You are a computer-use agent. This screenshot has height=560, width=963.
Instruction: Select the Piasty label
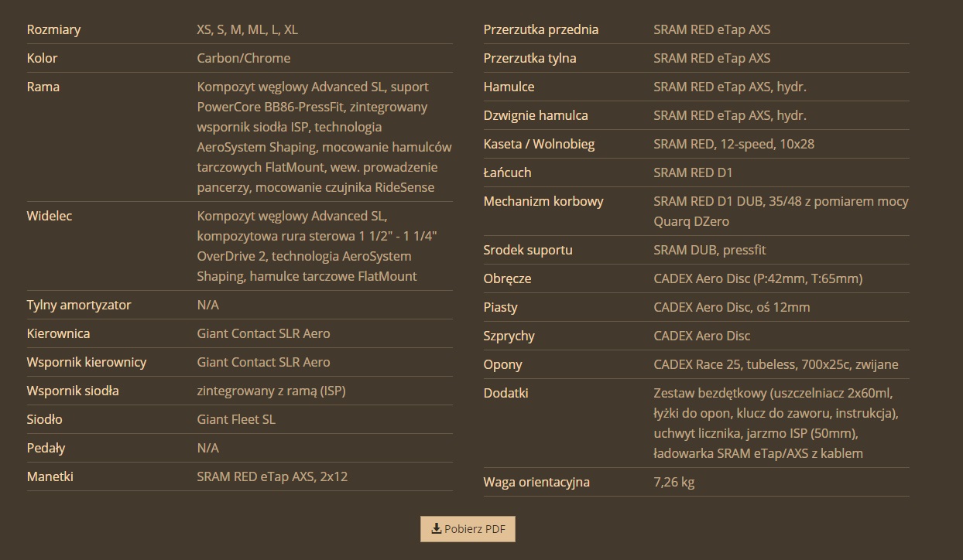click(x=501, y=307)
